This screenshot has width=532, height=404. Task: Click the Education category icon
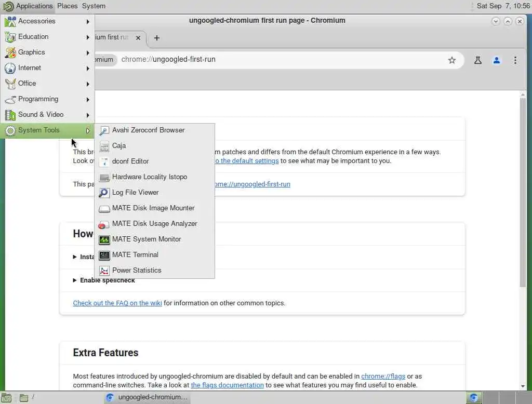click(x=10, y=37)
